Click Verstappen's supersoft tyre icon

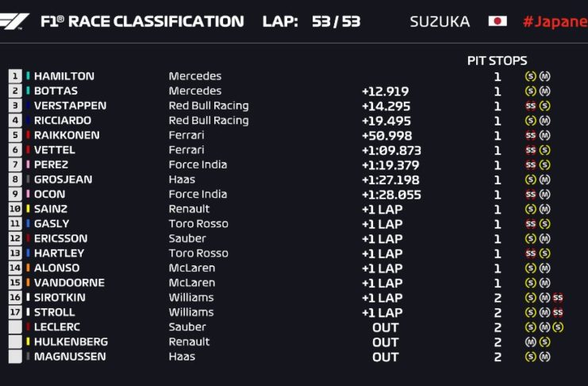click(x=531, y=106)
